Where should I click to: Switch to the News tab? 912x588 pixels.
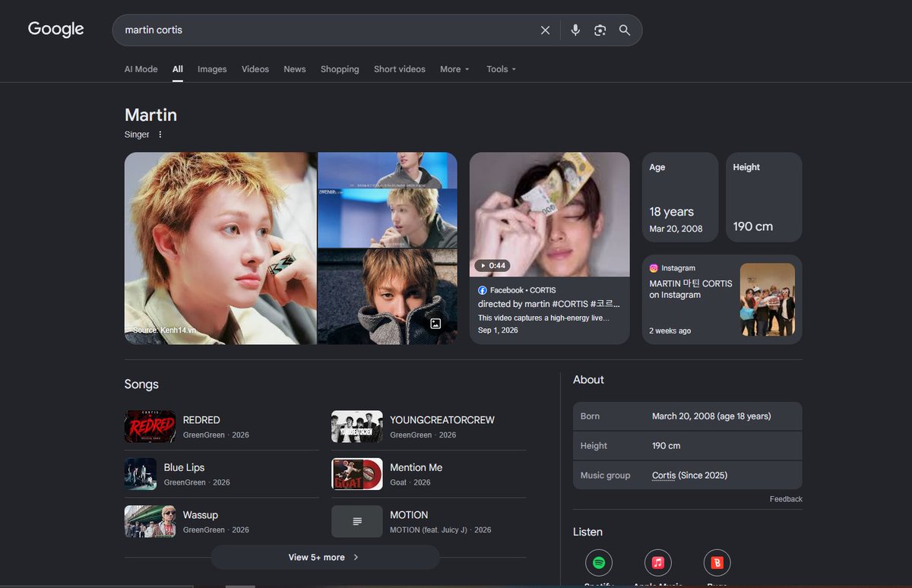pos(295,69)
